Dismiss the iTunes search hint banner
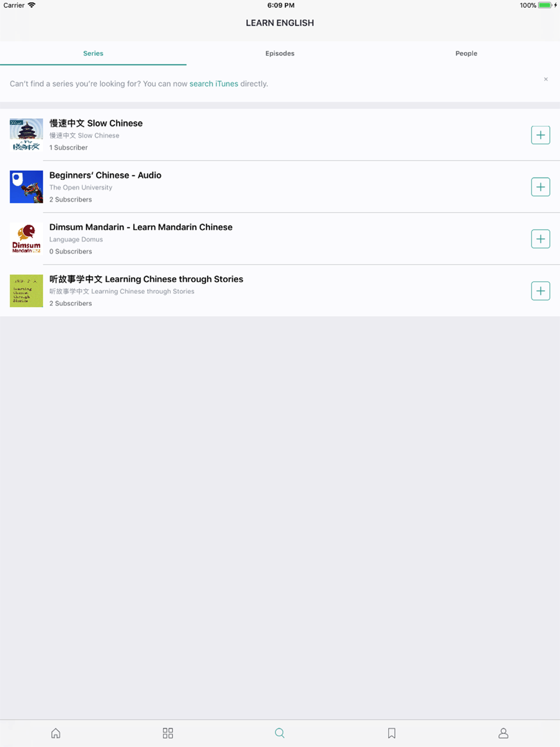 click(546, 79)
